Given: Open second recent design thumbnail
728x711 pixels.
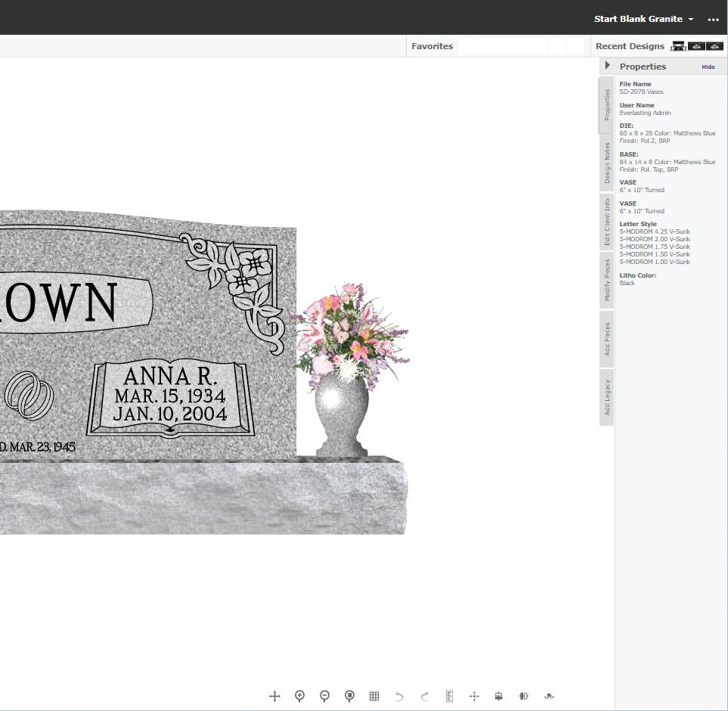Looking at the screenshot, I should pos(696,46).
